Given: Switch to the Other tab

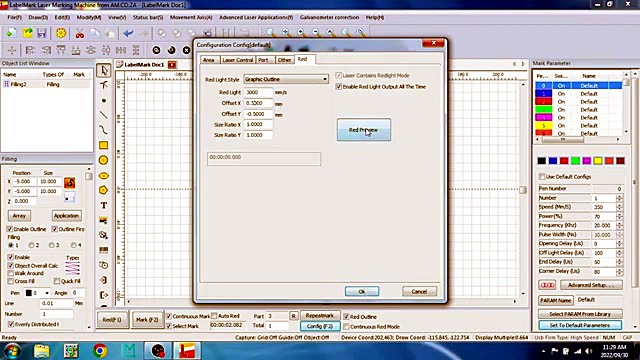Looking at the screenshot, I should click(284, 60).
